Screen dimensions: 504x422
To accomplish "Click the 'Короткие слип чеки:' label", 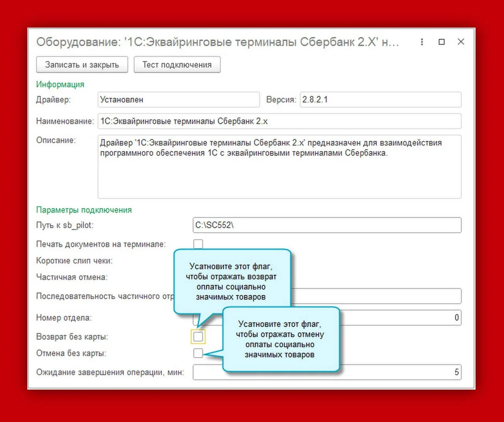I will pyautogui.click(x=74, y=261).
